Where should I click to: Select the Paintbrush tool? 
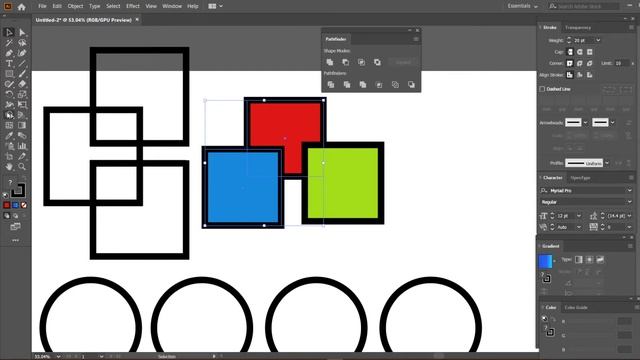coord(22,74)
